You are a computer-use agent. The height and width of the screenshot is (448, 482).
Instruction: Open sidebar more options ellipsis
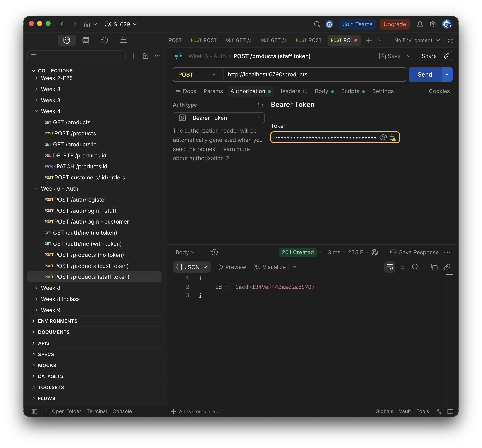158,56
